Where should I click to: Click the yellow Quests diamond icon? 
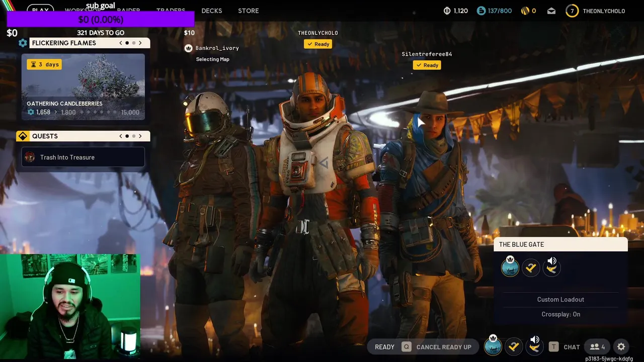pyautogui.click(x=23, y=136)
